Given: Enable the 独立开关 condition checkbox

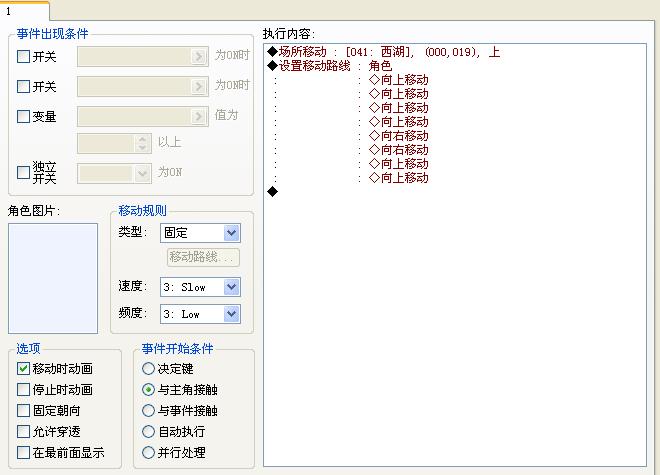Looking at the screenshot, I should click(x=23, y=173).
